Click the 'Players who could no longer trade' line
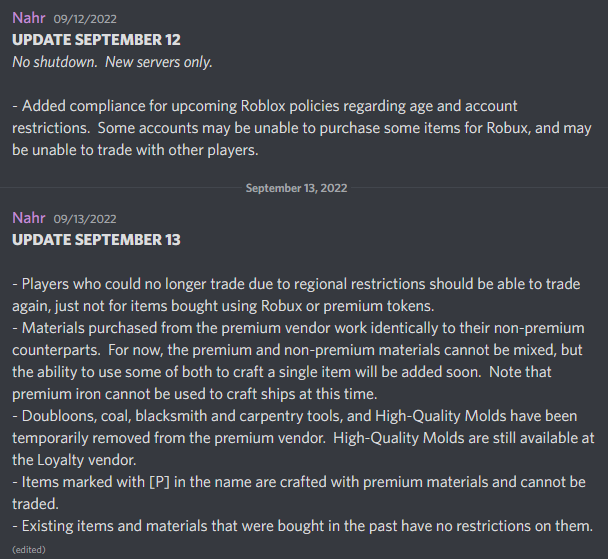608x559 pixels. pyautogui.click(x=296, y=284)
